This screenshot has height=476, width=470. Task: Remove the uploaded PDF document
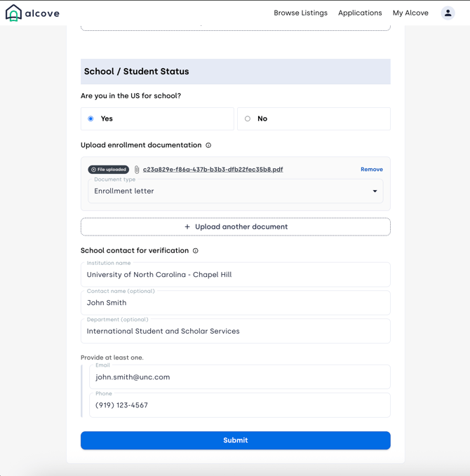click(371, 170)
